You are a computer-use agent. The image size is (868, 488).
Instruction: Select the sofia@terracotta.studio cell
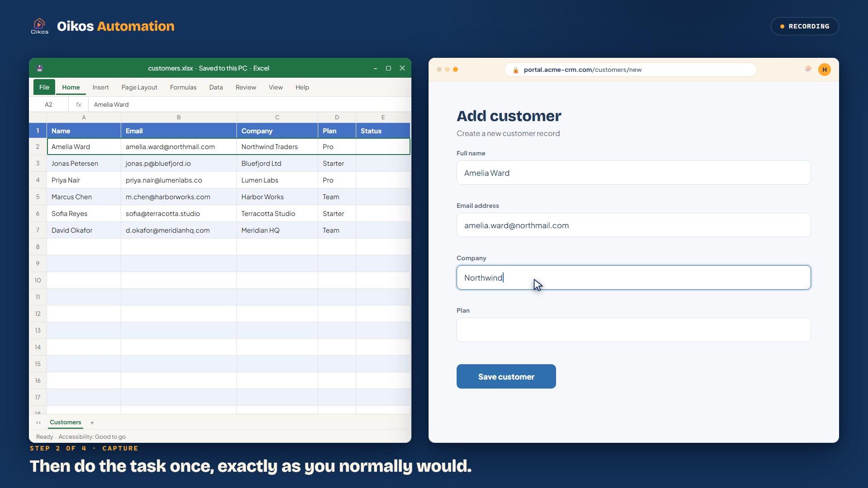[x=179, y=213]
